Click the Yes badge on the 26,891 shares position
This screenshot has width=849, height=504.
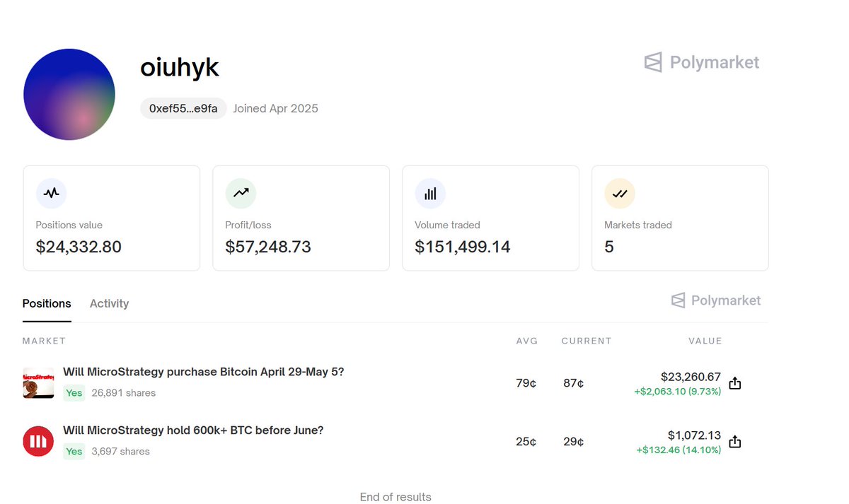[74, 393]
